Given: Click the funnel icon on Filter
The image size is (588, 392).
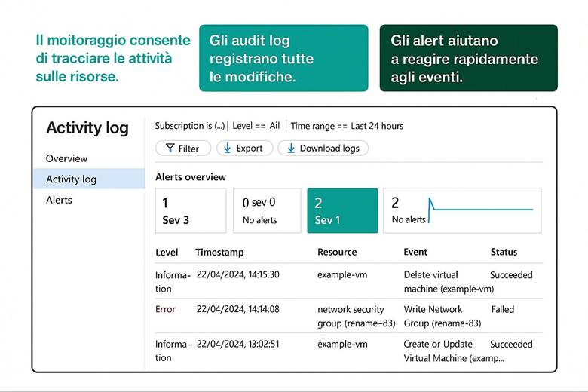Looking at the screenshot, I should [170, 149].
